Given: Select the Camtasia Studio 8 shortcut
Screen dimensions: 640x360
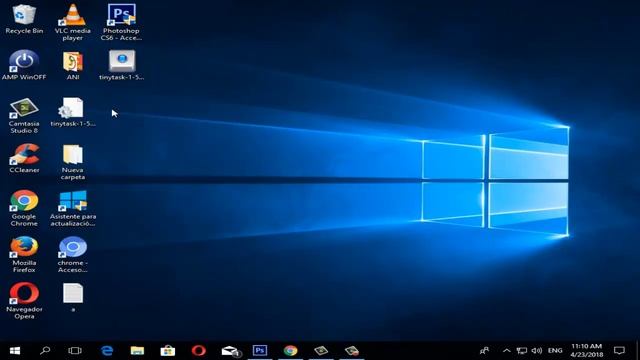Looking at the screenshot, I should tap(24, 116).
